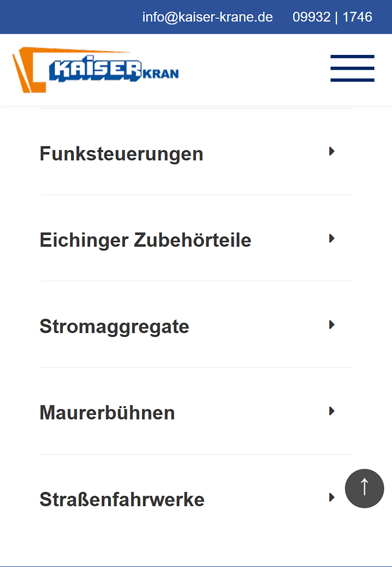Expand Stromaggregate submenu arrow

332,325
